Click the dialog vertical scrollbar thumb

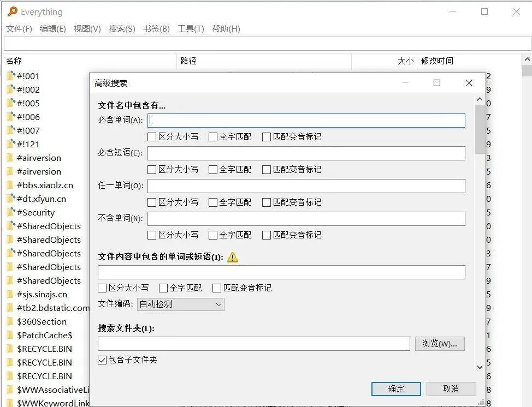coord(480,129)
